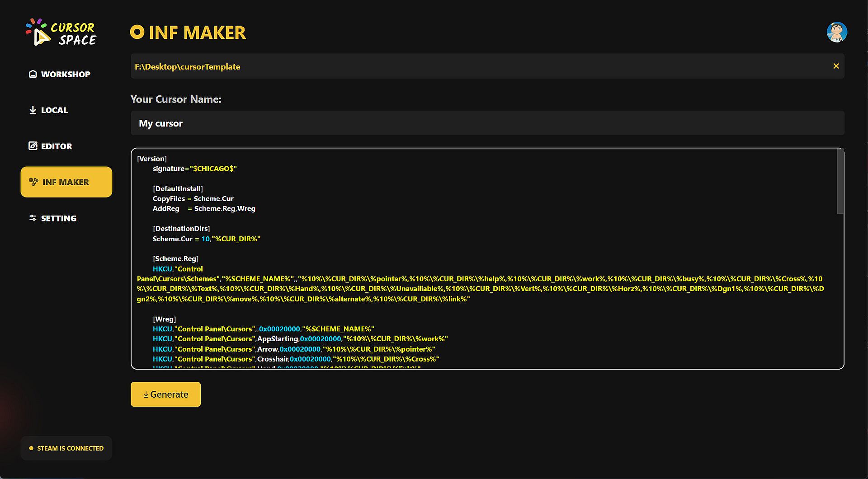868x479 pixels.
Task: Click the AppStarting registry line
Action: tap(300, 339)
